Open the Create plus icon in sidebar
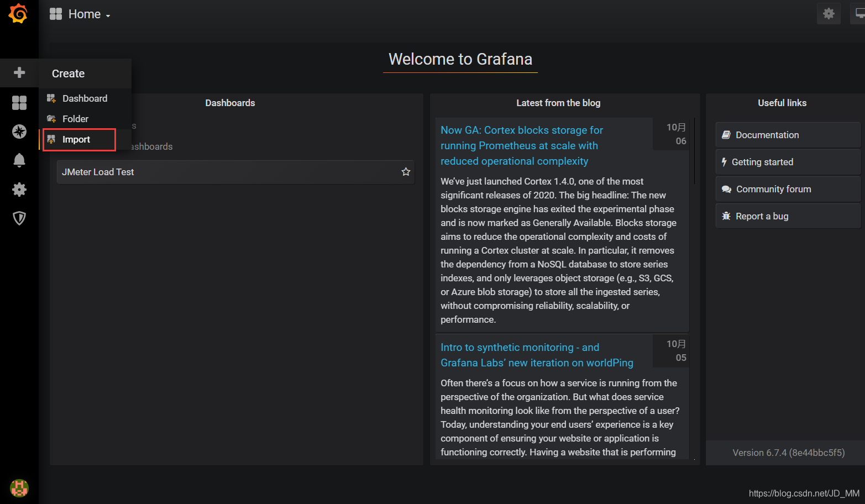This screenshot has width=865, height=504. pyautogui.click(x=19, y=73)
